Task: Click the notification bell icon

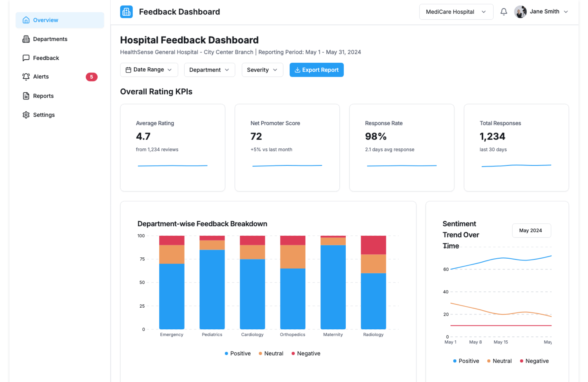Action: pos(503,12)
